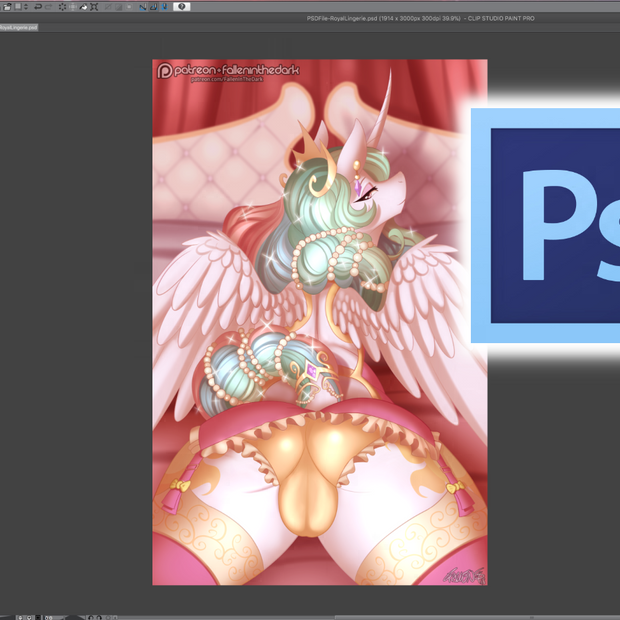Select the RoyalLingerie.psd canvas tab
Viewport: 620px width, 620px height.
(x=19, y=27)
